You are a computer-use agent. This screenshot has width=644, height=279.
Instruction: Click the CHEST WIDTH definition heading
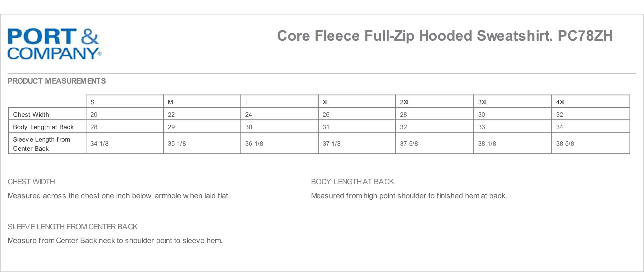pos(31,182)
